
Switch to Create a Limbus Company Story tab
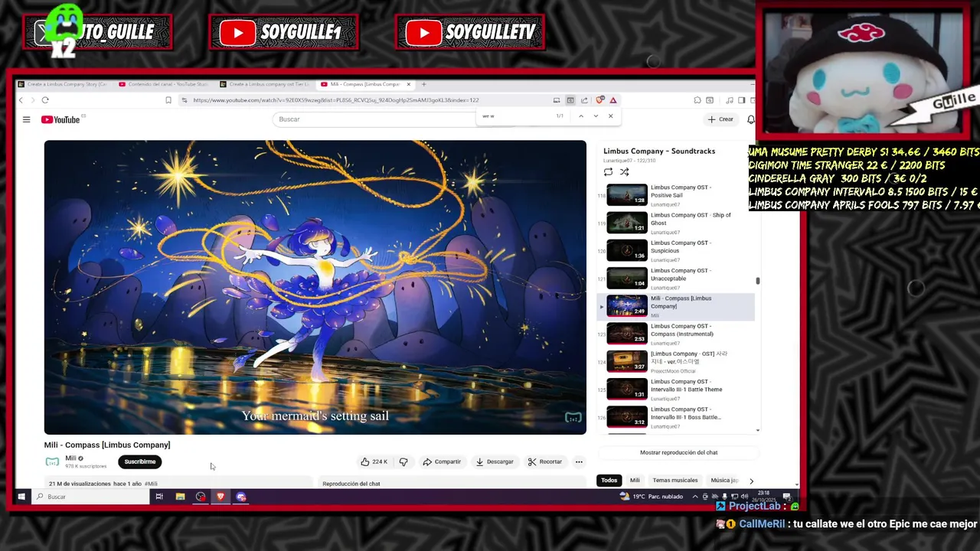coord(63,84)
